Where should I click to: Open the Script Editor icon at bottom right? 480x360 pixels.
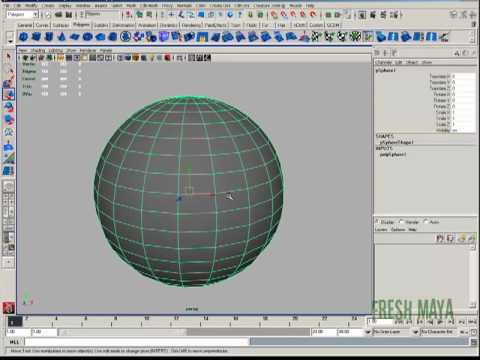click(x=474, y=342)
